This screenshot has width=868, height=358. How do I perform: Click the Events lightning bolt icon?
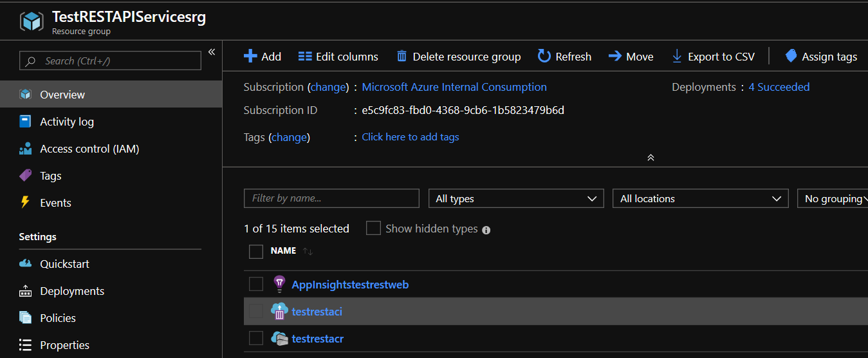(x=26, y=202)
